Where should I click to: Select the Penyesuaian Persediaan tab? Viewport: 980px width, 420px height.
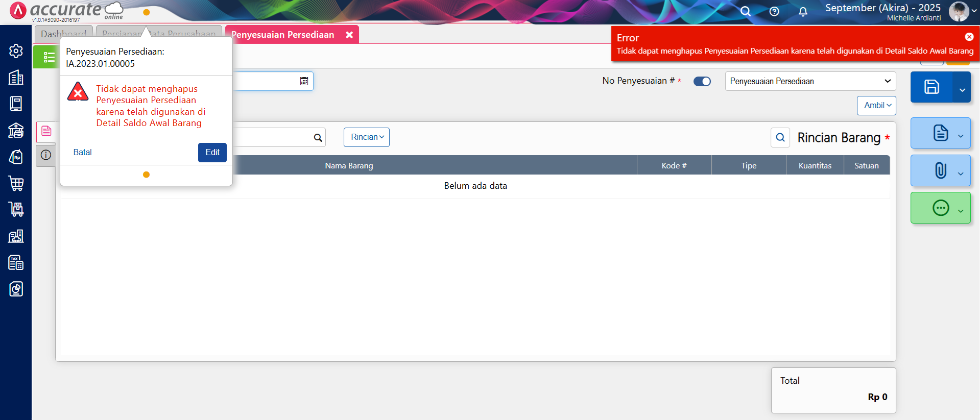coord(282,35)
